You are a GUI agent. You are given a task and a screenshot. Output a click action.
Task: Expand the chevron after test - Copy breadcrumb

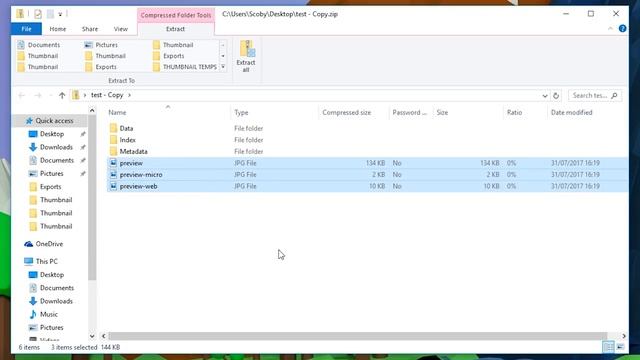pyautogui.click(x=129, y=96)
